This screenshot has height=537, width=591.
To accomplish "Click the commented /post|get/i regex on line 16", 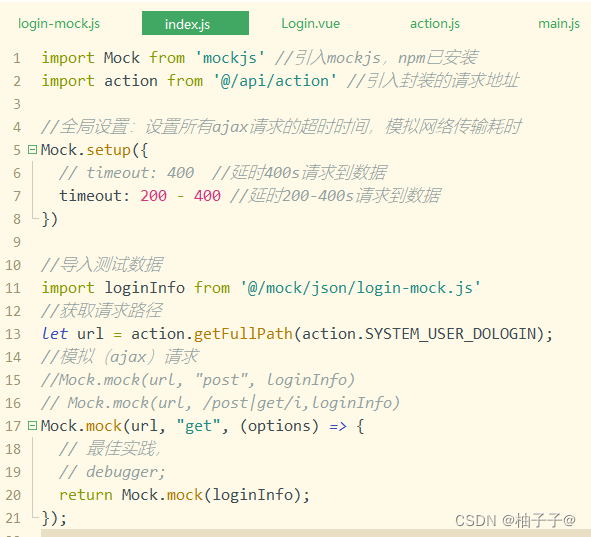I will pyautogui.click(x=253, y=403).
